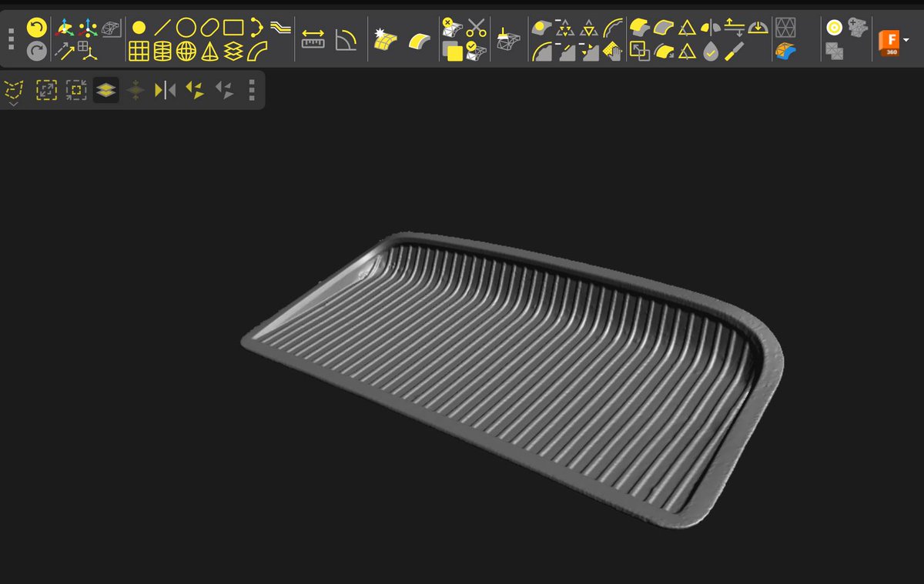Undo the last action
Viewport: 924px width, 584px height.
point(35,27)
